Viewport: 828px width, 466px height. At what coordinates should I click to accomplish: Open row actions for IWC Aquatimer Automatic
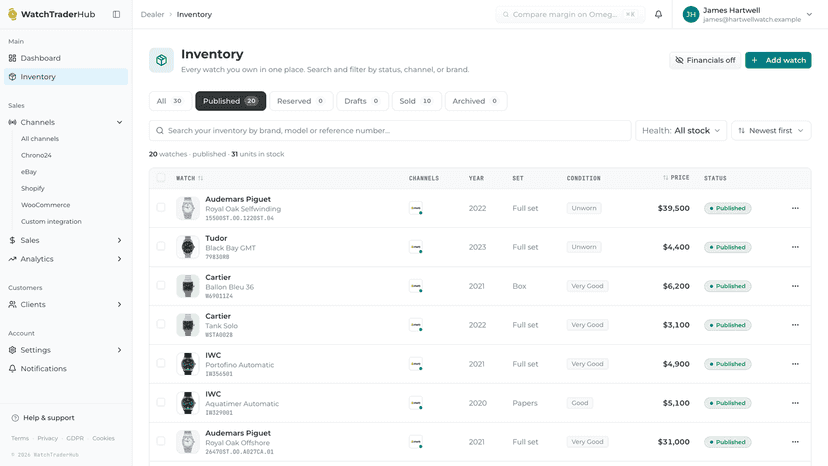tap(795, 403)
